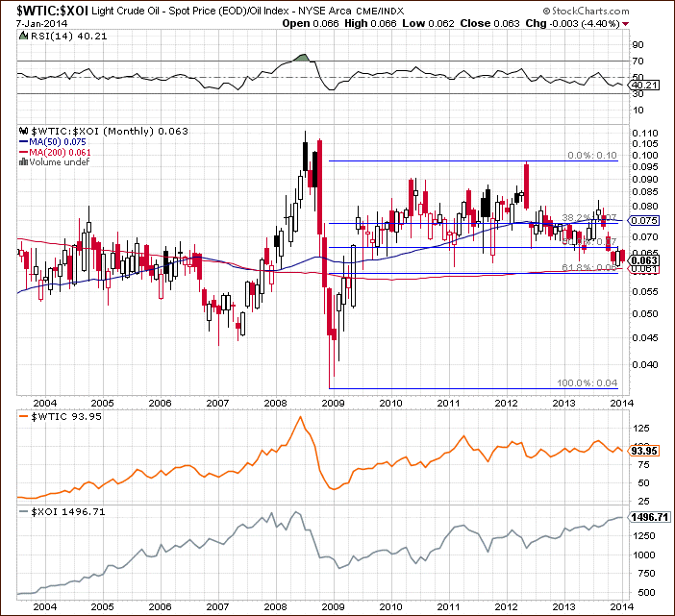Viewport: 675px width, 616px height.
Task: Click the green overbought RSI peak in 2008
Action: coord(303,58)
